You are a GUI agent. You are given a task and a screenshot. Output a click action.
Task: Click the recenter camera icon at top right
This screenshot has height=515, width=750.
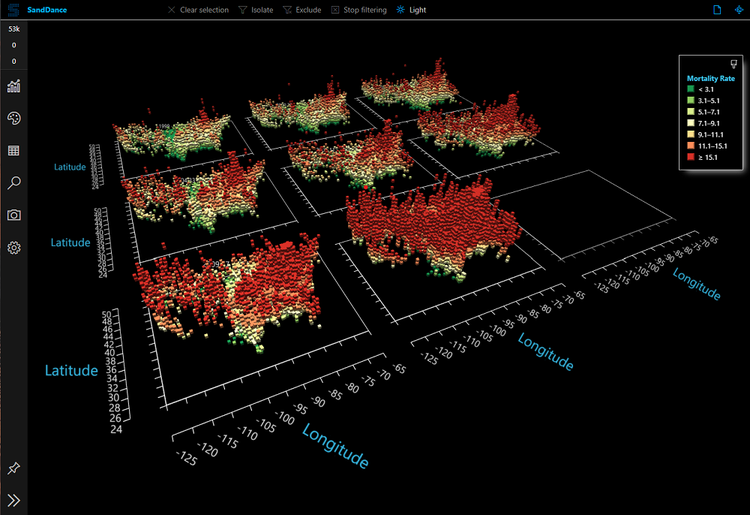click(x=739, y=9)
